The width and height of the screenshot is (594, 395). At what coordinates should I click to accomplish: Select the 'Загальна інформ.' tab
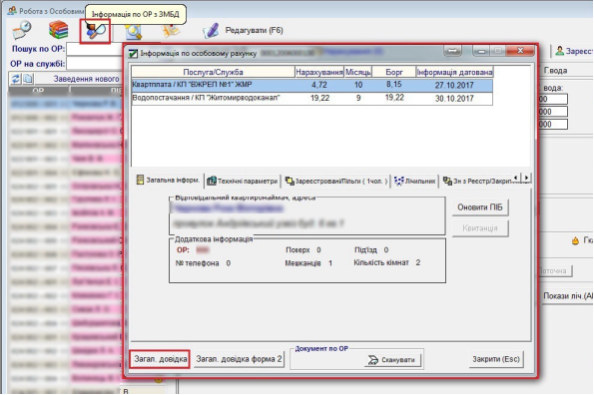168,180
